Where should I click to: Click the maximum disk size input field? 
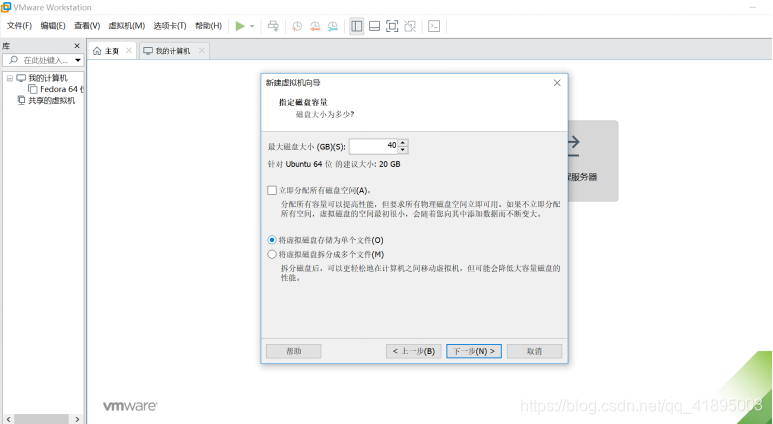point(374,146)
